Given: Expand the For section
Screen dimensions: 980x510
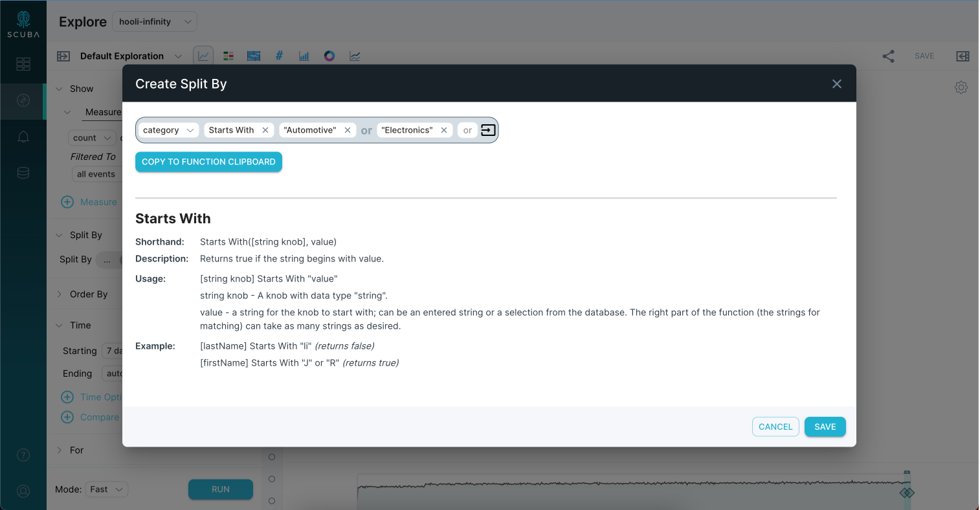Looking at the screenshot, I should pos(59,450).
